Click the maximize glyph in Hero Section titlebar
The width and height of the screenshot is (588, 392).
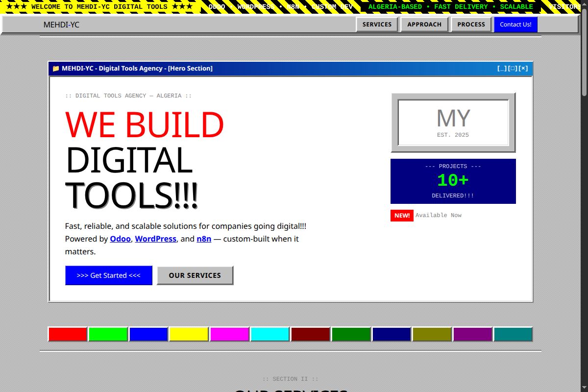513,69
